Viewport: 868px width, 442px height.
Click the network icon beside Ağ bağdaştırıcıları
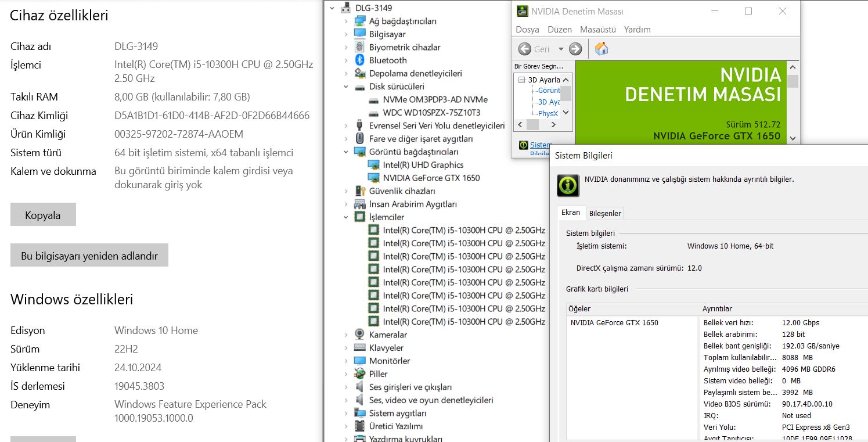click(360, 21)
